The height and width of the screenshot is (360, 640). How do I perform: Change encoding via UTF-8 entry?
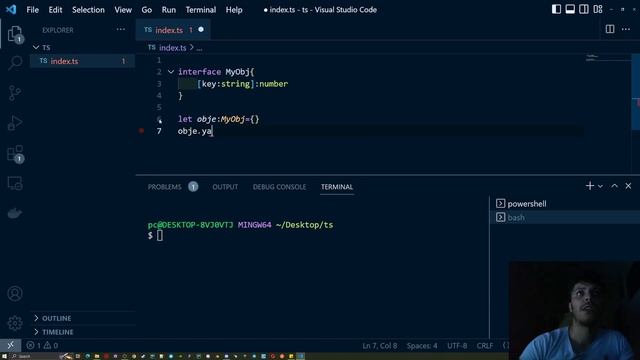[x=457, y=345]
